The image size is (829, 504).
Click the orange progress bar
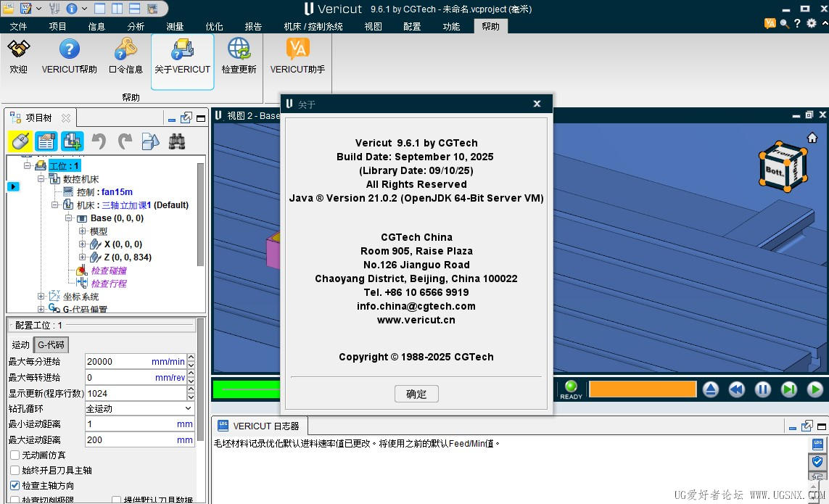coord(643,389)
